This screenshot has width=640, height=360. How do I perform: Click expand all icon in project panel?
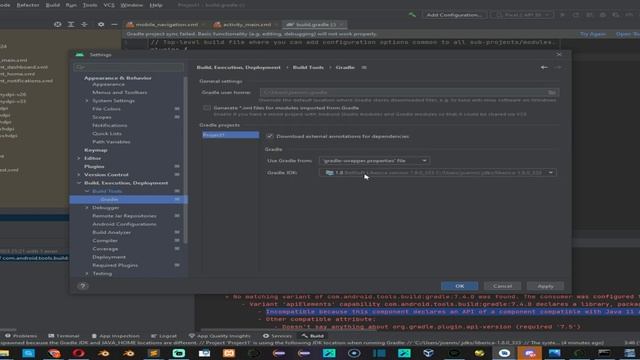(x=71, y=24)
